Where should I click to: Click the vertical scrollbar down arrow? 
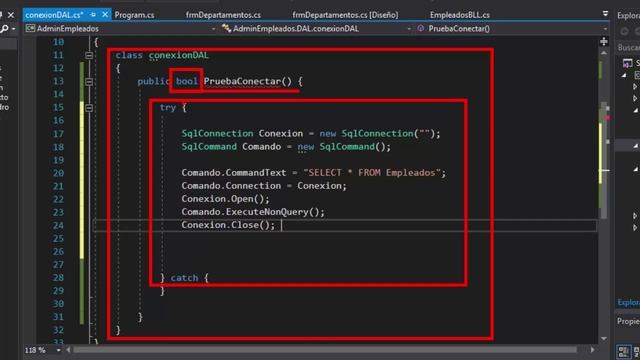[x=604, y=339]
